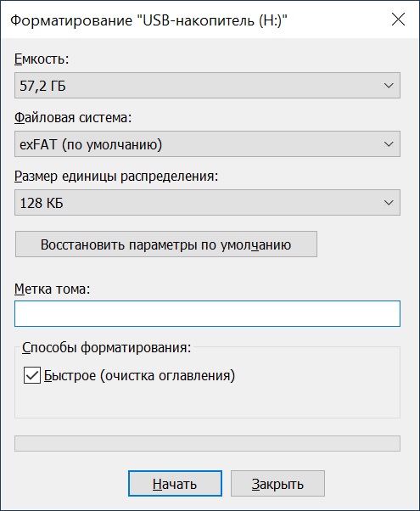Click the Способы форматирования group heading
Screen dimensions: 420x511
(x=107, y=348)
